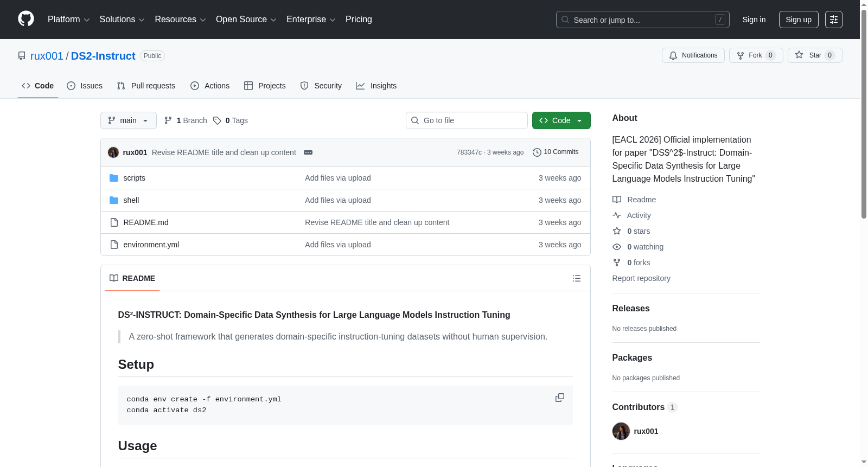Click the environment.yml file icon
The width and height of the screenshot is (868, 467).
point(114,245)
